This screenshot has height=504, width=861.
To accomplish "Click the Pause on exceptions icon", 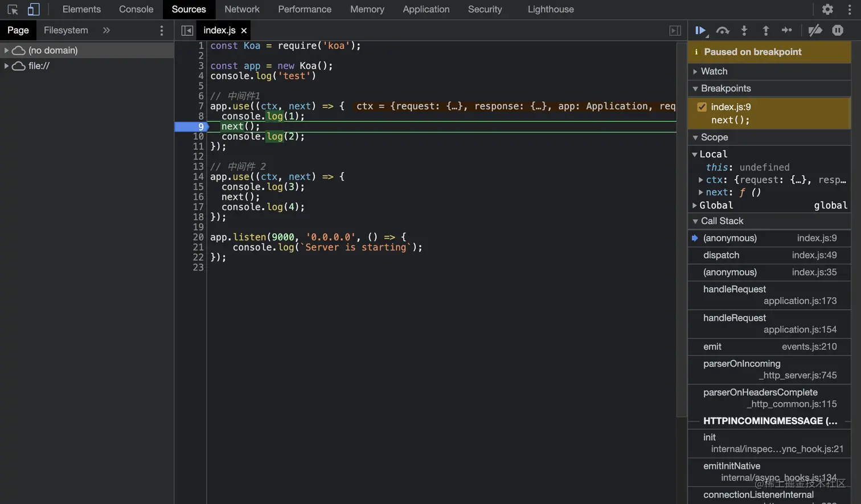I will (x=837, y=30).
